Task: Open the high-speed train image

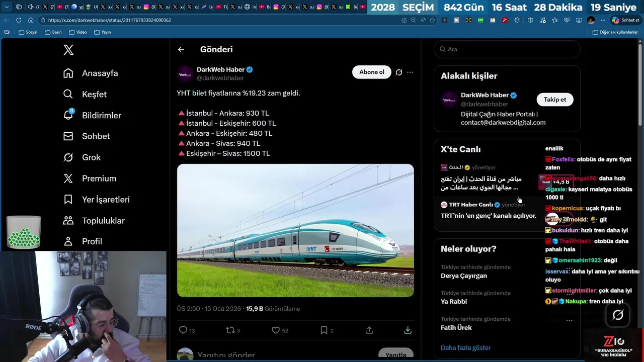Action: click(x=295, y=230)
